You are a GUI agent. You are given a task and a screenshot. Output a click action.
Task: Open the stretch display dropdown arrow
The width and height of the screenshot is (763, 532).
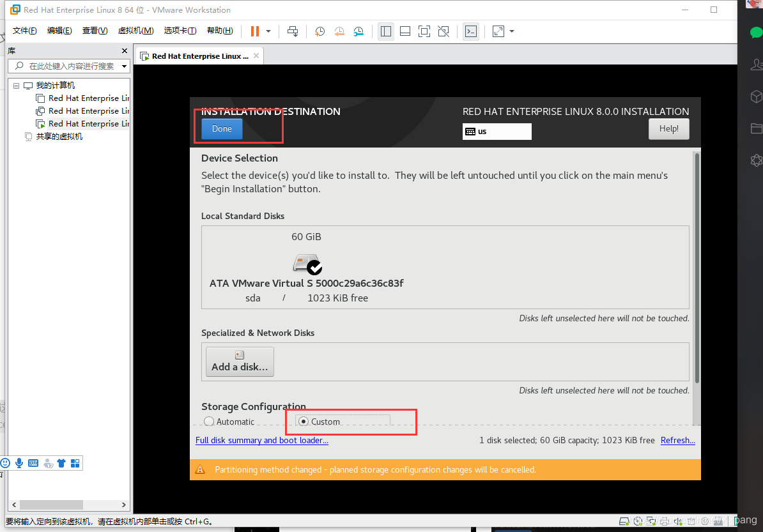512,31
